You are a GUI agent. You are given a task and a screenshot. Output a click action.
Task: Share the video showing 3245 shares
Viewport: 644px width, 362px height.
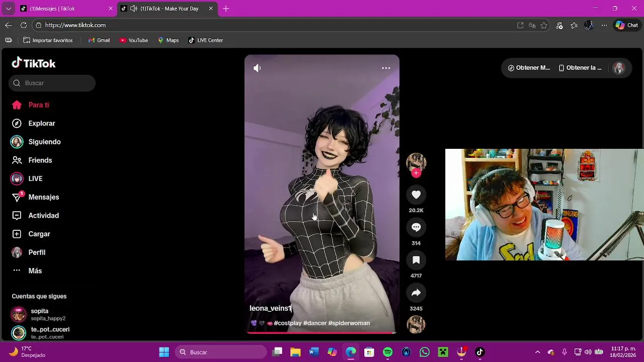click(x=416, y=293)
